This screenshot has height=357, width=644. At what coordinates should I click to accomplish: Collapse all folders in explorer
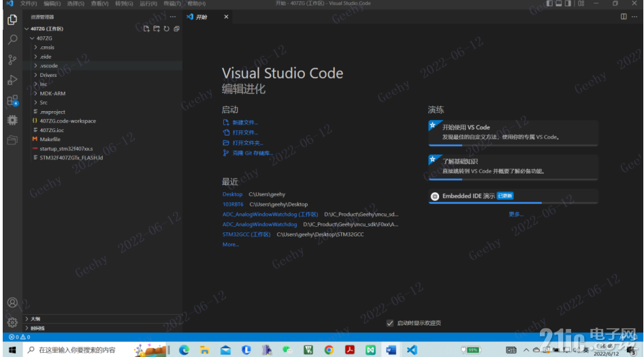(176, 29)
